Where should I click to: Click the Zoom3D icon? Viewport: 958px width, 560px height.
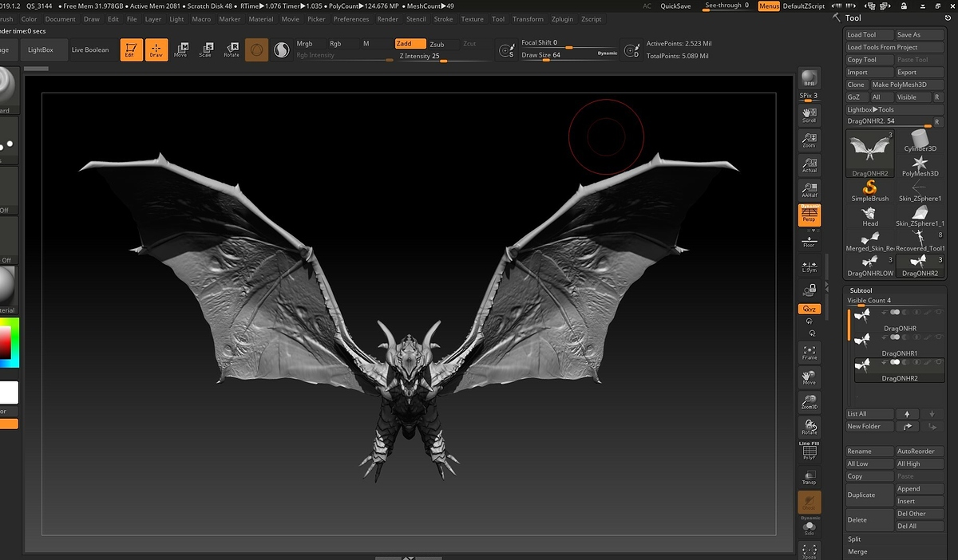click(810, 402)
